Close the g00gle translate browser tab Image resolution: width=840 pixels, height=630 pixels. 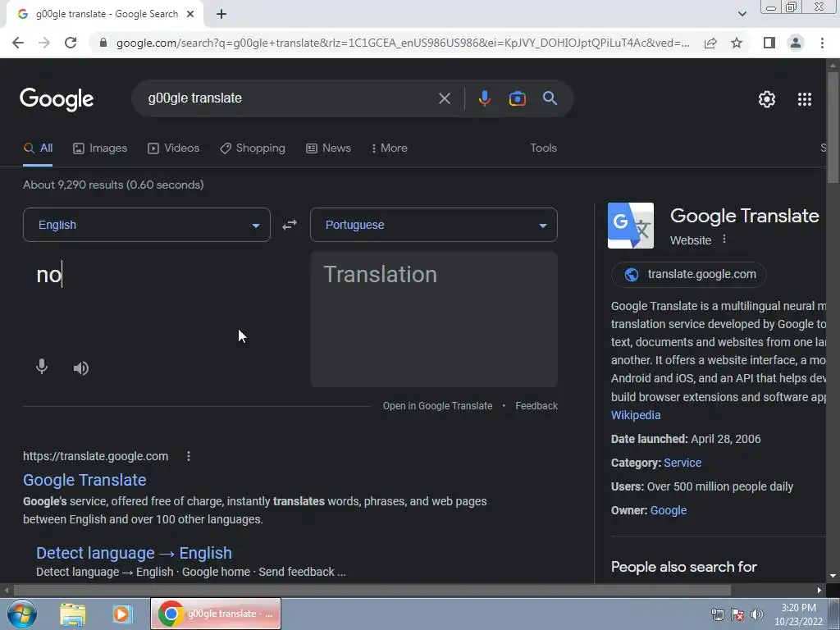point(190,15)
